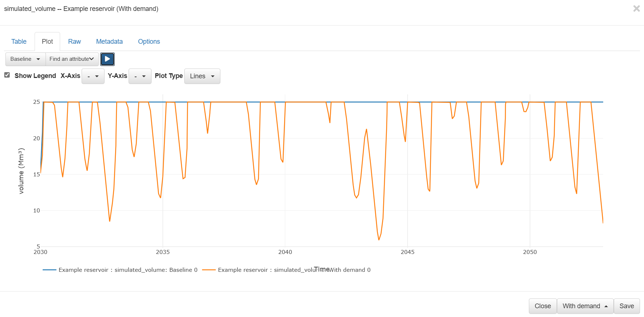The height and width of the screenshot is (317, 644).
Task: Click the Save button
Action: (627, 306)
